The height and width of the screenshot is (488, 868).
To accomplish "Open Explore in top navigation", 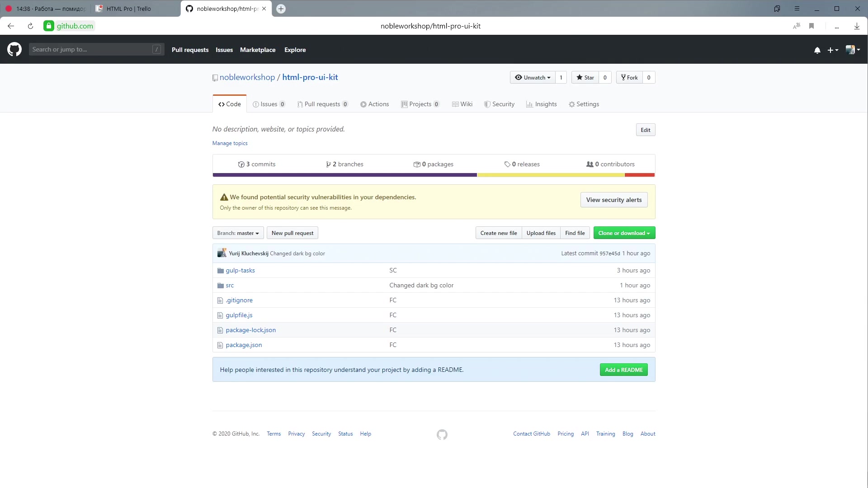I will click(295, 50).
